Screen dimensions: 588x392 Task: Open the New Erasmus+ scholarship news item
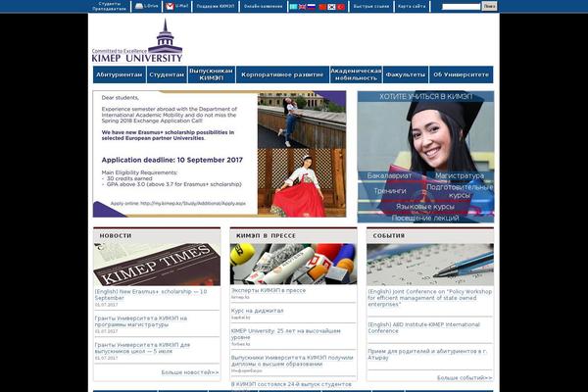click(x=151, y=295)
